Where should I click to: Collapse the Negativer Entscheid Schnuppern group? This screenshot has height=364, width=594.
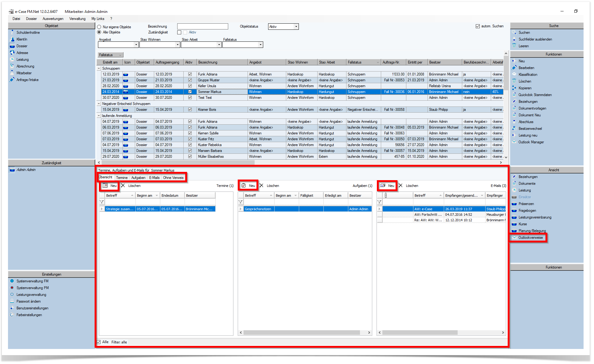tap(99, 104)
